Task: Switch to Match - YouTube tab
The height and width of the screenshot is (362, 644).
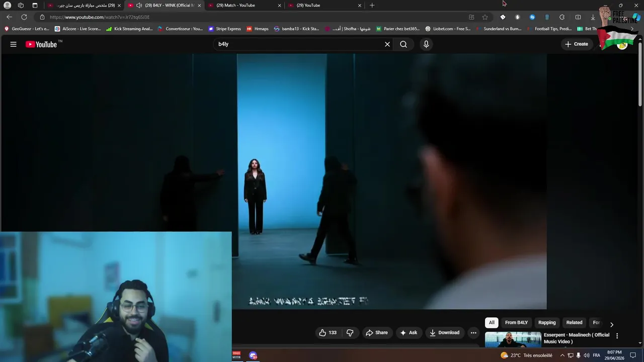Action: coord(245,5)
